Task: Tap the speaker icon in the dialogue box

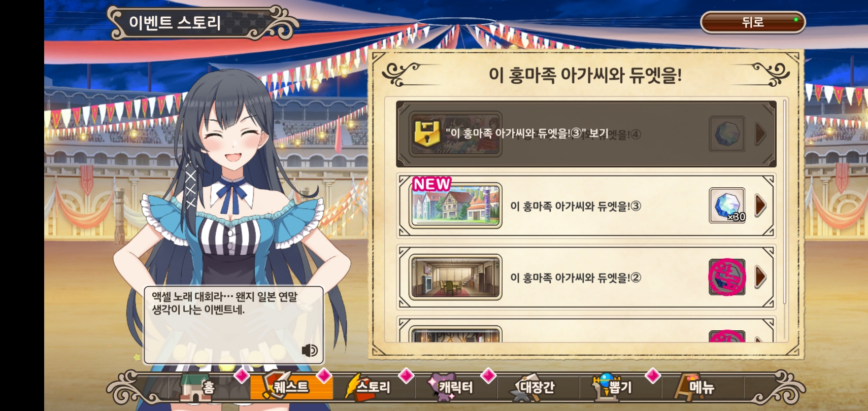Action: tap(309, 350)
